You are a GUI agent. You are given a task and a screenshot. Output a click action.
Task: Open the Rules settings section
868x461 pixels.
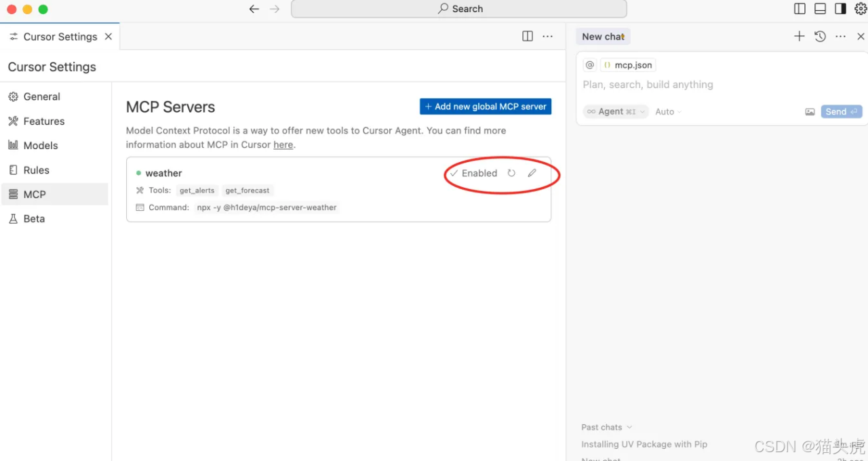pyautogui.click(x=54, y=170)
